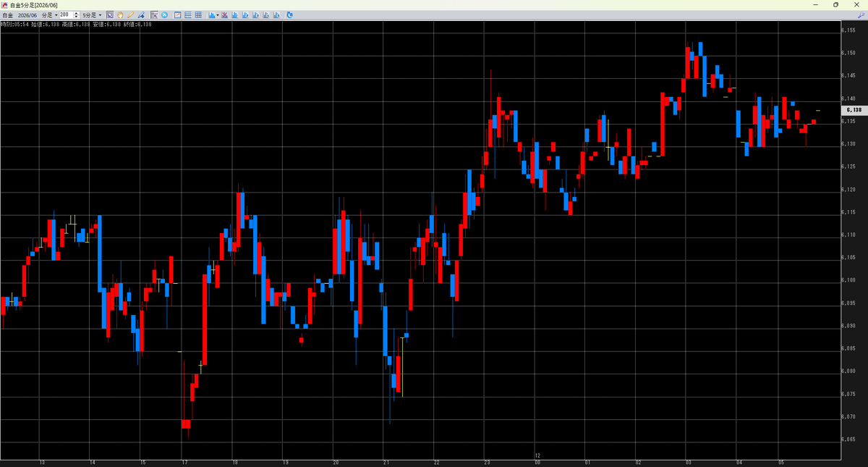Click date label 17 on time axis

(x=184, y=462)
